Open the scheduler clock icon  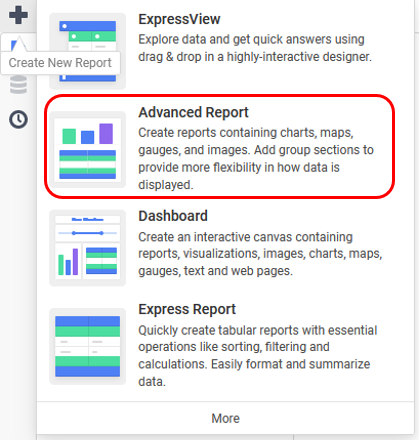point(18,119)
